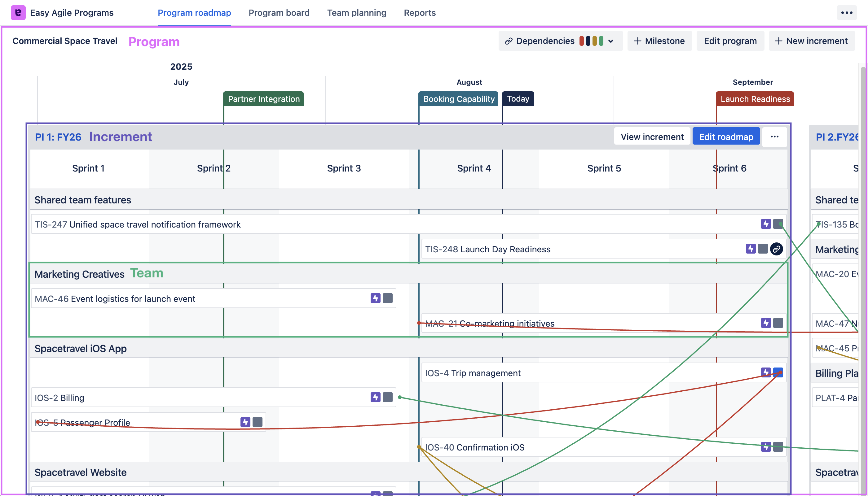Click the red dependency color swatch
868x496 pixels.
(582, 41)
